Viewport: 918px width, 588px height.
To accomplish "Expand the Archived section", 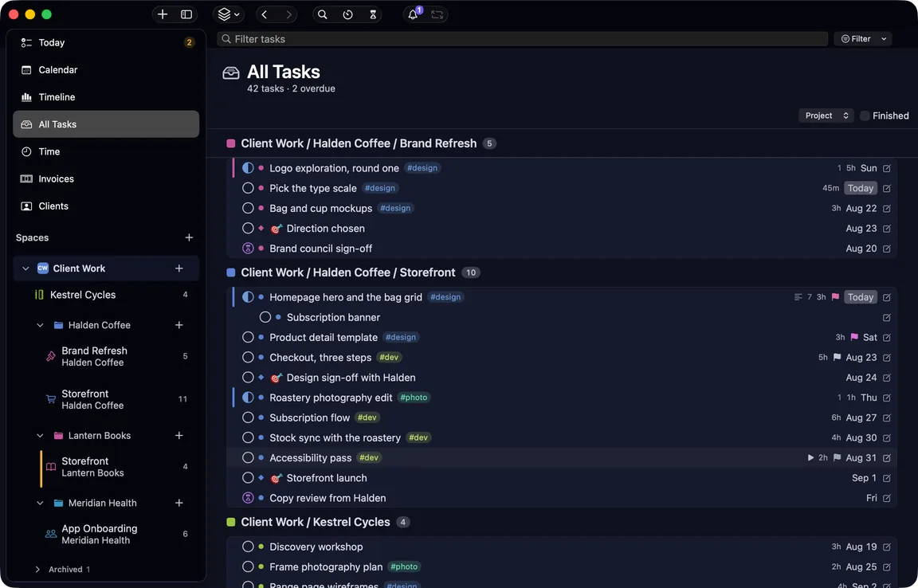I will point(37,569).
